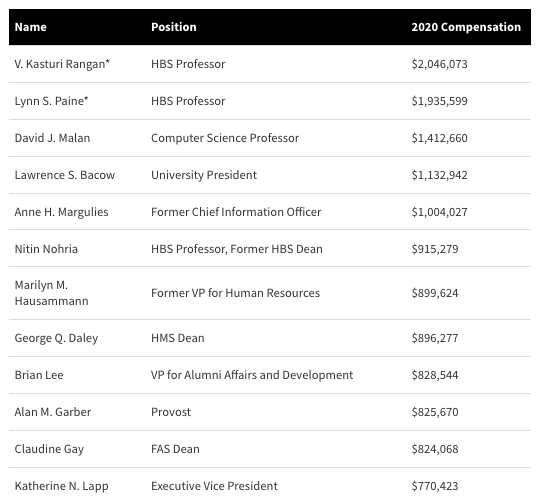Select the $1,132,942 compensation value

439,175
